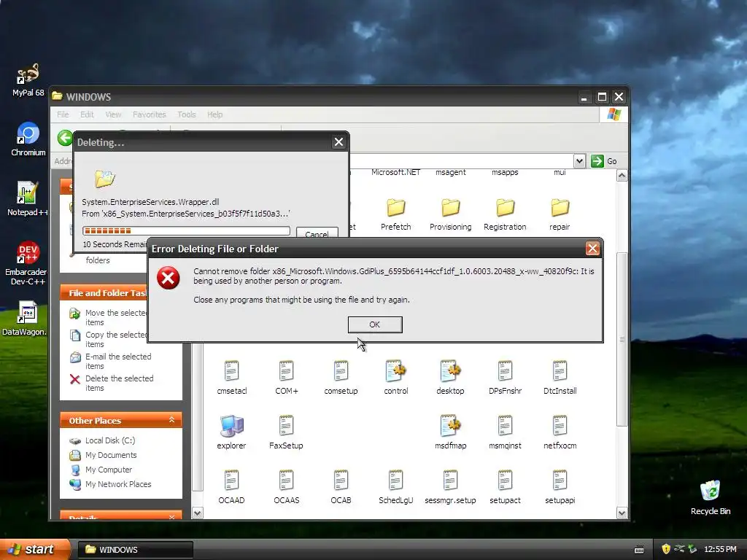The height and width of the screenshot is (560, 747).
Task: Click the Back navigation arrow
Action: pos(65,138)
